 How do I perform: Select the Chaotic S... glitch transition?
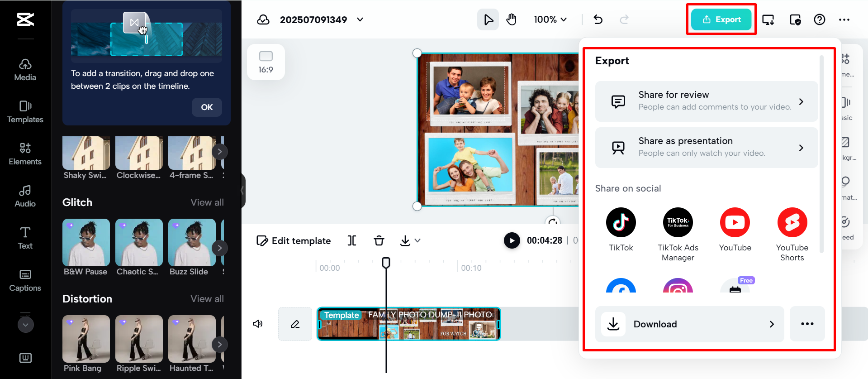click(139, 242)
